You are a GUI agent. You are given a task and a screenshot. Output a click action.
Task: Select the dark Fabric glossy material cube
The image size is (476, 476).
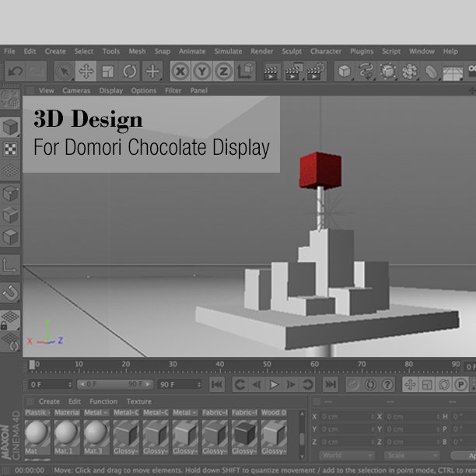tap(244, 433)
